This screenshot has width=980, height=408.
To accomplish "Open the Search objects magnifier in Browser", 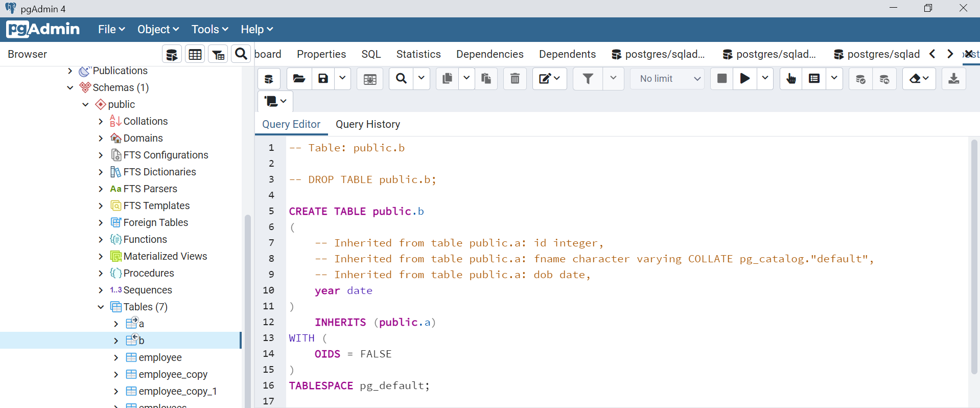I will (241, 54).
